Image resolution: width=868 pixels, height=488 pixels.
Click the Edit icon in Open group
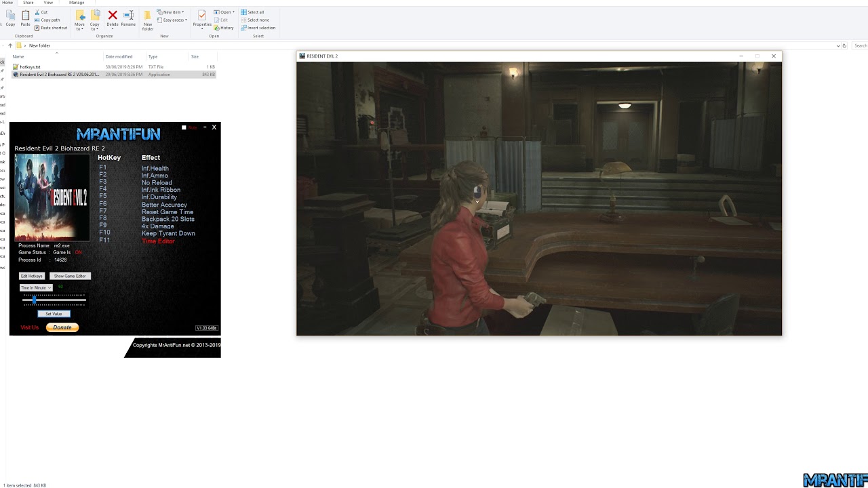pyautogui.click(x=216, y=20)
